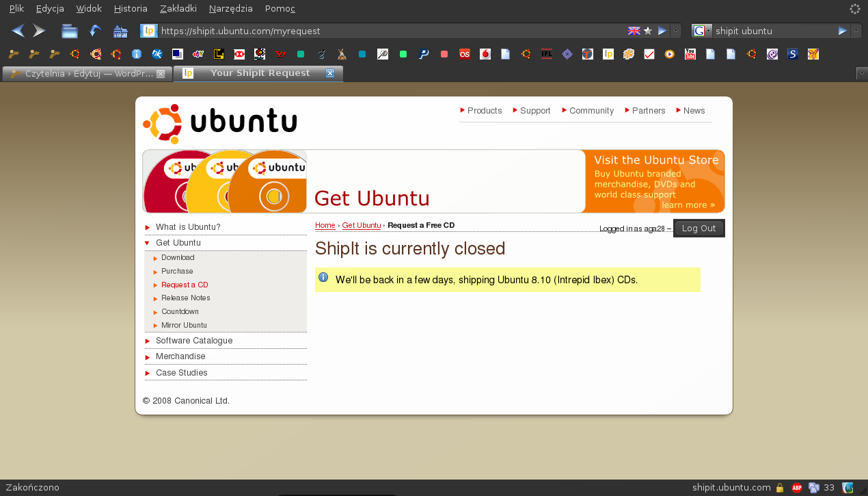The width and height of the screenshot is (868, 496).
Task: Open the Pomoc menu
Action: pyautogui.click(x=280, y=9)
